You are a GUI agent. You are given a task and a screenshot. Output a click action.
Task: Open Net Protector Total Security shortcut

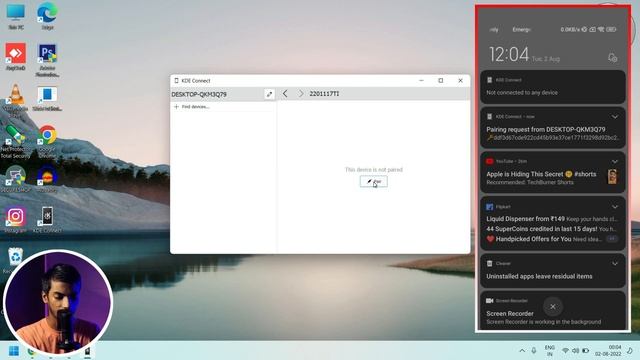click(16, 141)
